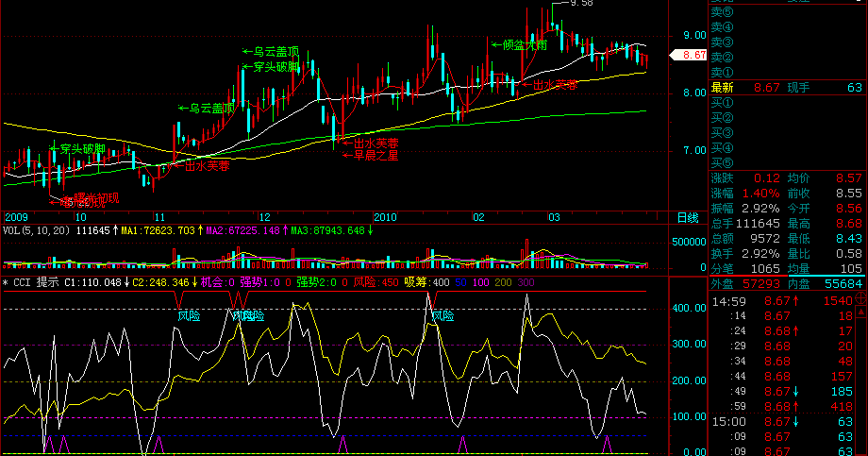Click the 15:00 tick row
The width and height of the screenshot is (868, 456).
(782, 422)
